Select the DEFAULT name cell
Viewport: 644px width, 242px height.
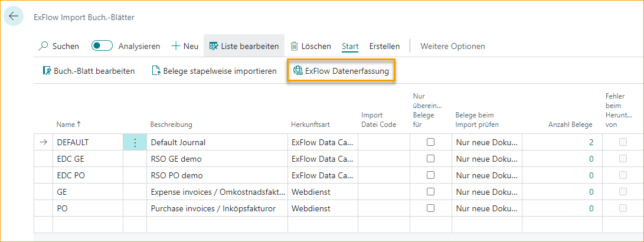click(x=88, y=142)
